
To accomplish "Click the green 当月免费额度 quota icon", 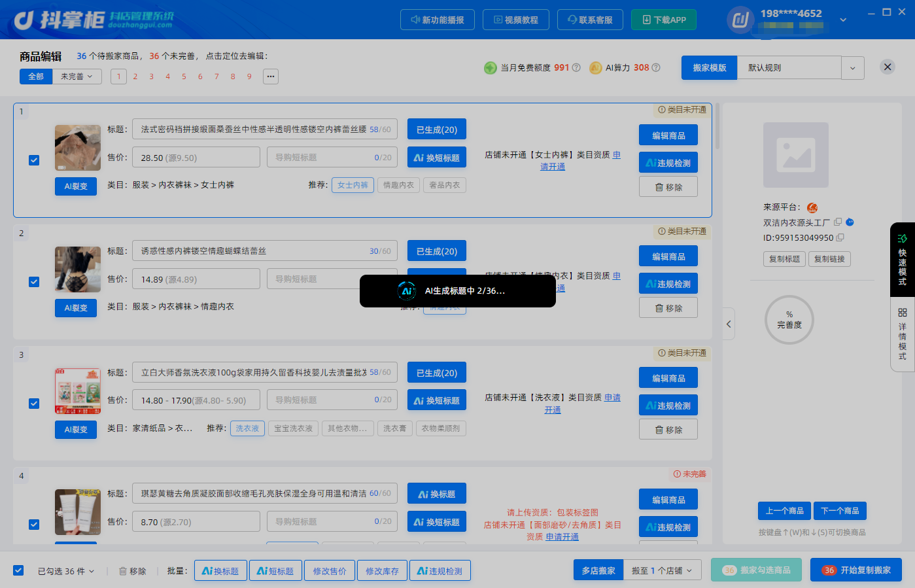I will pos(491,68).
